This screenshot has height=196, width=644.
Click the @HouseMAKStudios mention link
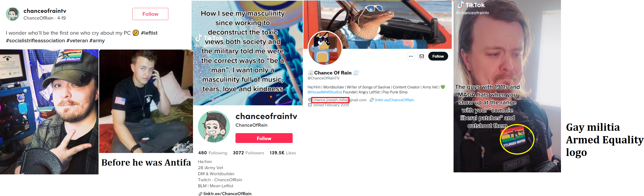(x=324, y=92)
